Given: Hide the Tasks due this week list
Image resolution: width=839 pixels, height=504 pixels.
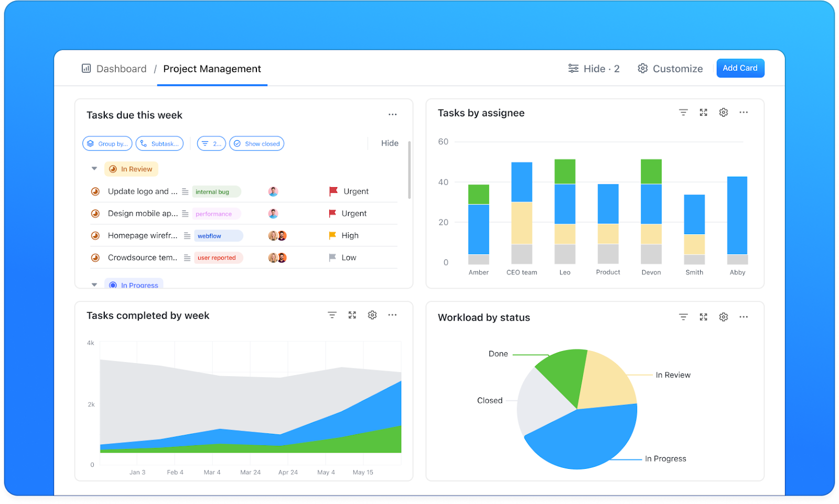Looking at the screenshot, I should click(389, 143).
